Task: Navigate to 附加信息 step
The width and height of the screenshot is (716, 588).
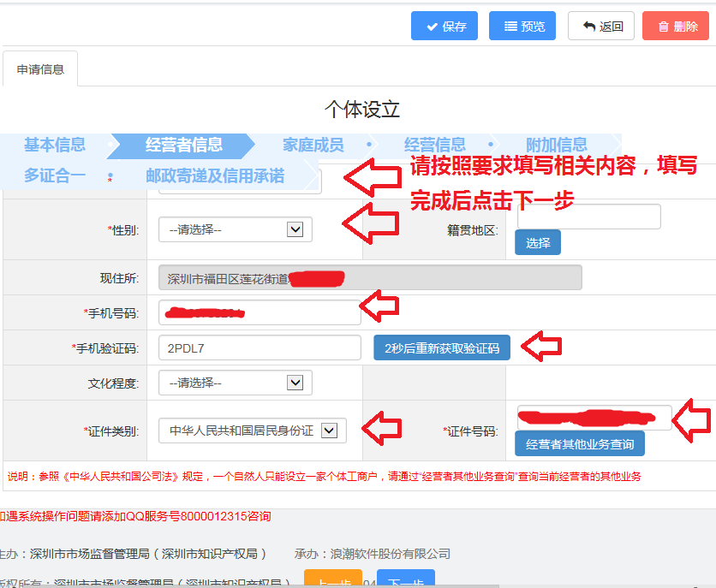Action: coord(556,145)
